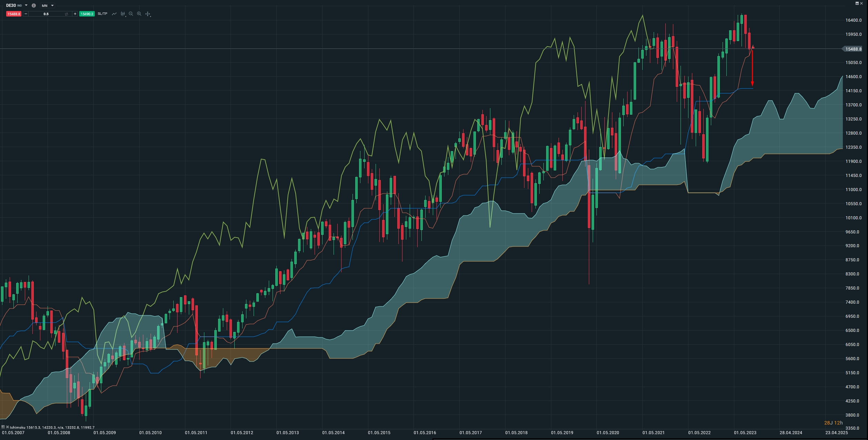Click the red sell price 15488.8
The width and height of the screenshot is (868, 440).
[14, 14]
